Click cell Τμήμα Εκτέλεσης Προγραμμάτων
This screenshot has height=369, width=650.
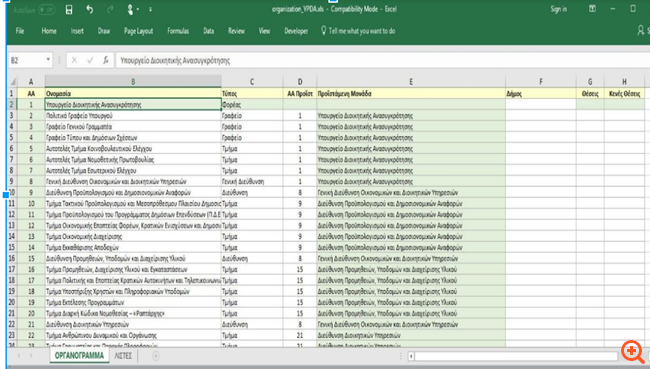133,302
